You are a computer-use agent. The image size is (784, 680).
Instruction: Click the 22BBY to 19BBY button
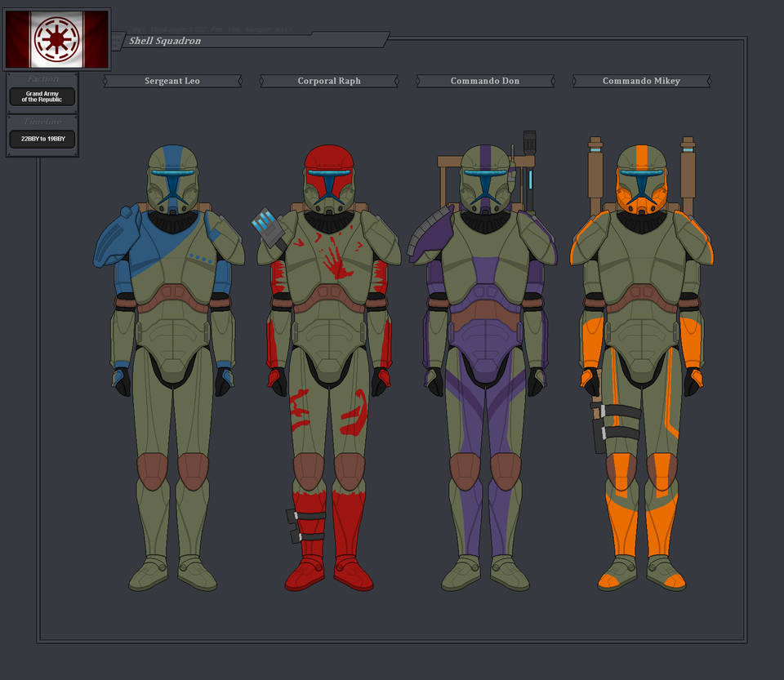(41, 139)
